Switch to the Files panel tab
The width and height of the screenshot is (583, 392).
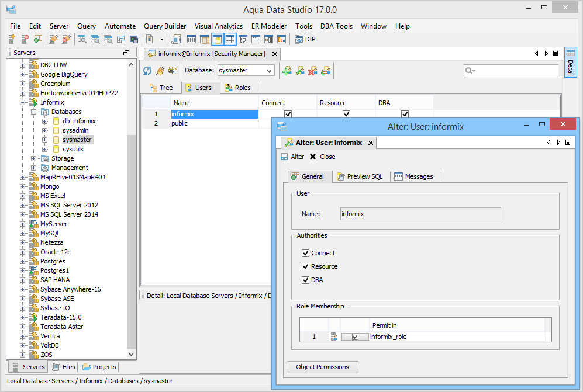click(x=64, y=367)
